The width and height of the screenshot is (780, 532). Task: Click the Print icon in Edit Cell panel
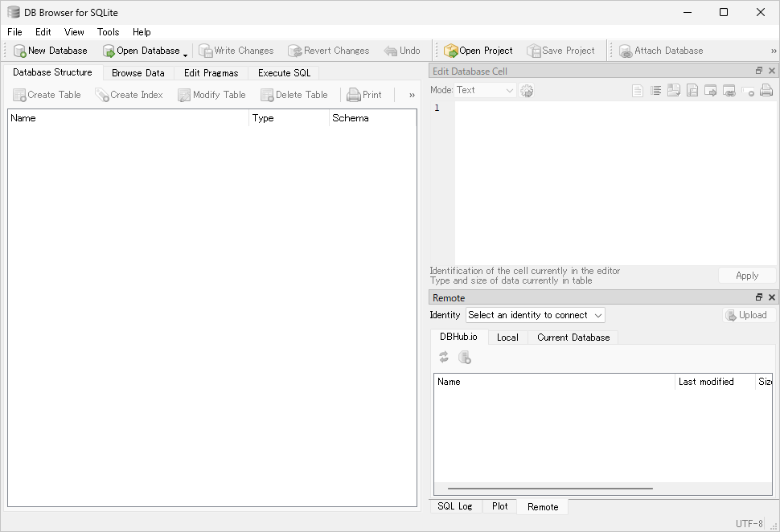(x=766, y=91)
